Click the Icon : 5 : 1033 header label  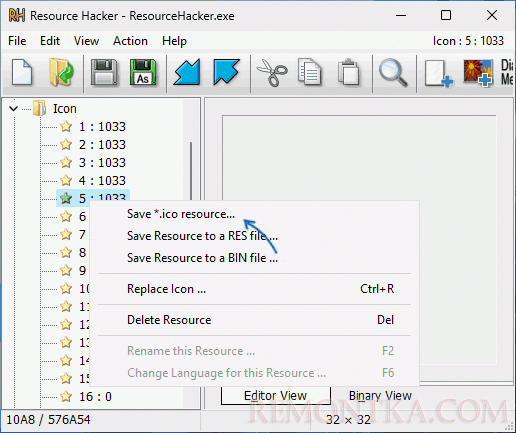(468, 41)
